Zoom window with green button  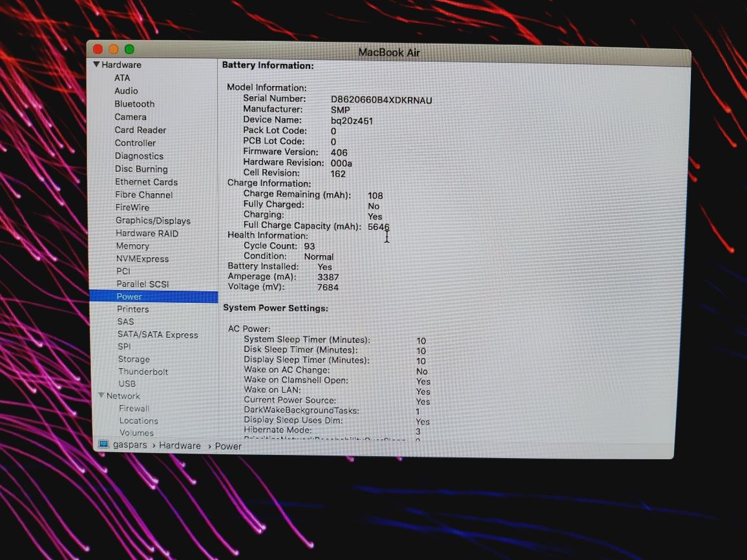130,49
